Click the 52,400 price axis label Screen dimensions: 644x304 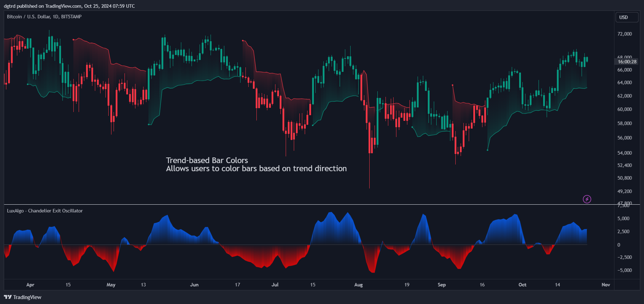pos(625,165)
